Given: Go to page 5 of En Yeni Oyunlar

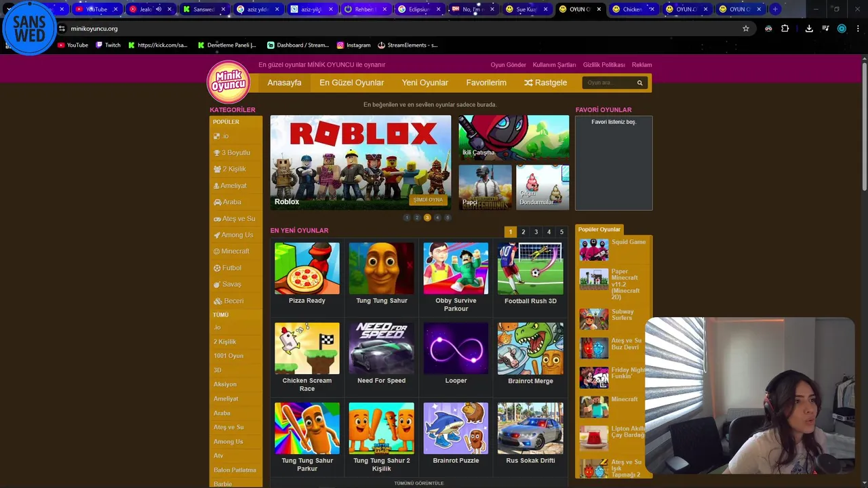Looking at the screenshot, I should tap(561, 232).
